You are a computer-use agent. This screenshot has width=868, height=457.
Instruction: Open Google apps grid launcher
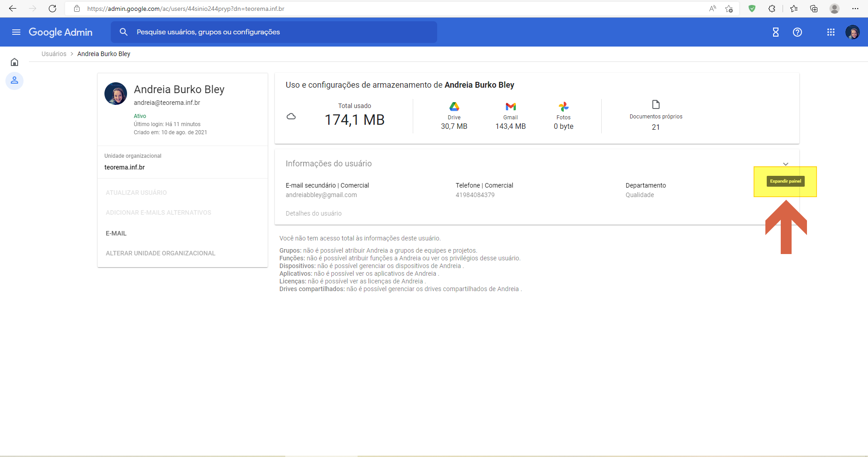(831, 32)
